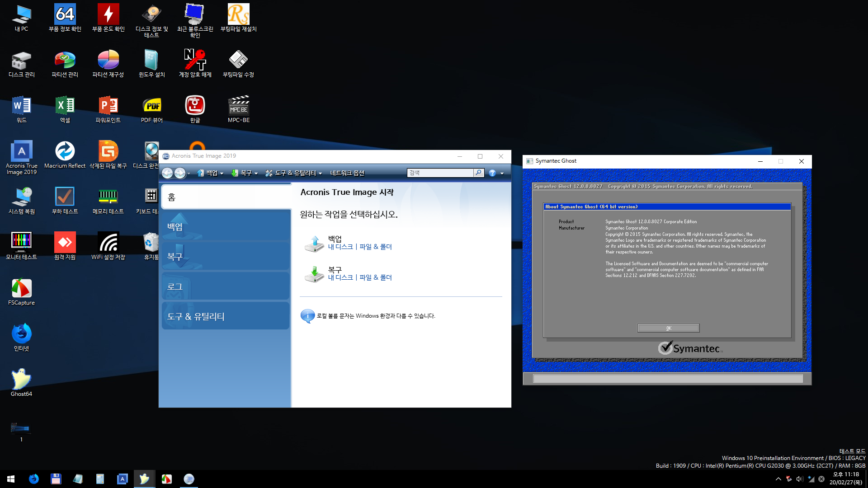Select 도구 & 유틸리티 in sidebar

point(226,316)
